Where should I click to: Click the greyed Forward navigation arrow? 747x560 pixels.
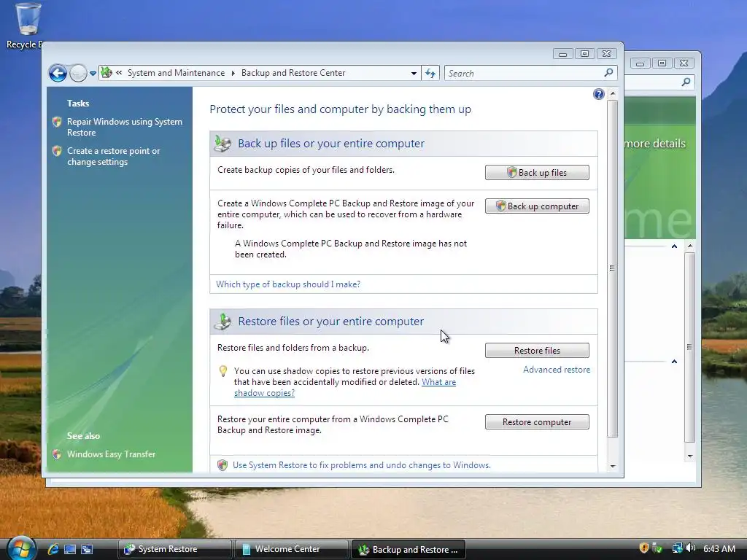pyautogui.click(x=78, y=74)
